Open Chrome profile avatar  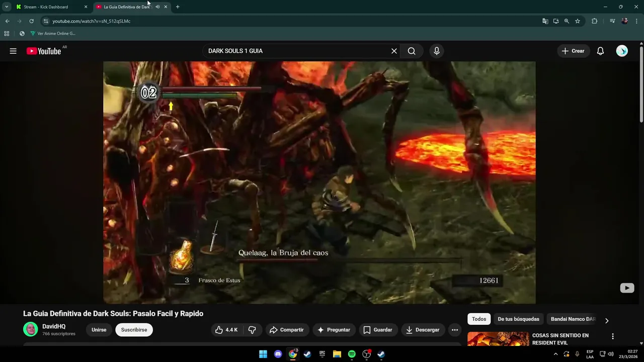[624, 21]
